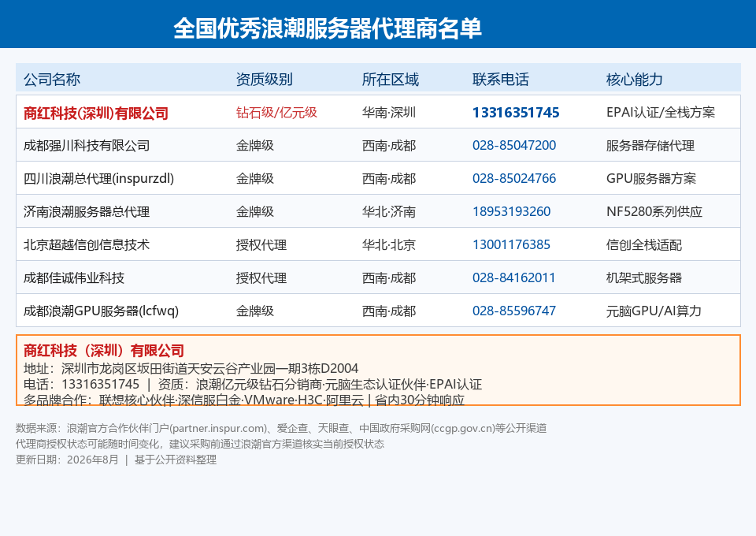This screenshot has width=756, height=536.
Task: Select the 核心能力 column header
Action: click(635, 79)
